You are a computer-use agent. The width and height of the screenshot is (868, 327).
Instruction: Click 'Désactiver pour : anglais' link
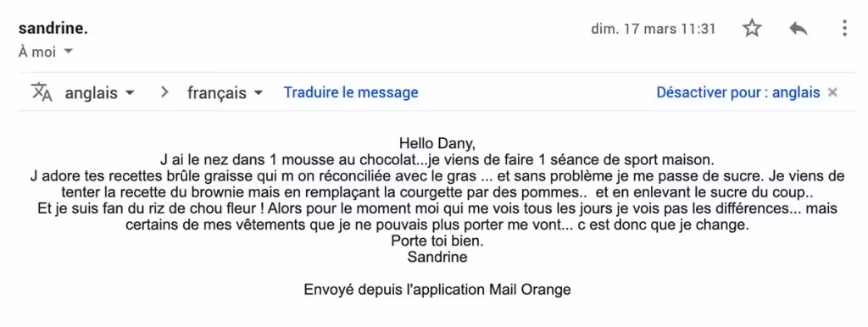click(738, 92)
